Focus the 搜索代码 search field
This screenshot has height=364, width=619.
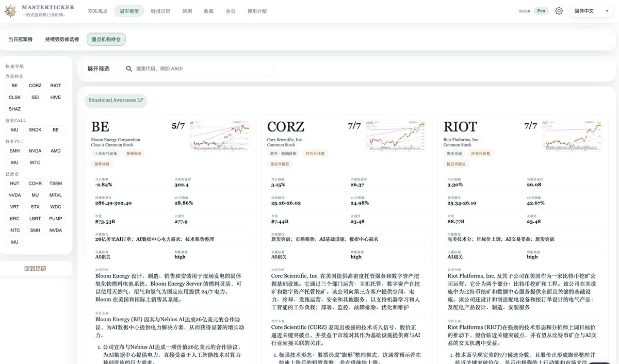196,69
